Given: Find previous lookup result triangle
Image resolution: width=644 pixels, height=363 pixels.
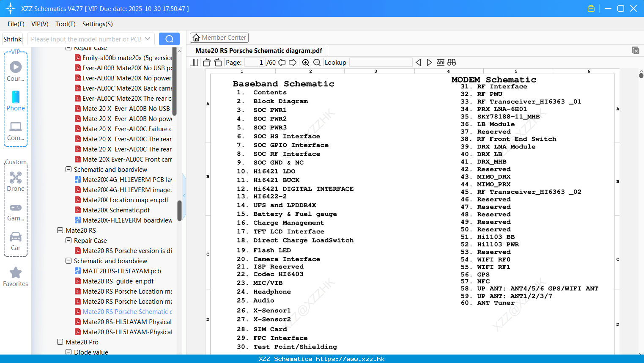Looking at the screenshot, I should coord(418,62).
